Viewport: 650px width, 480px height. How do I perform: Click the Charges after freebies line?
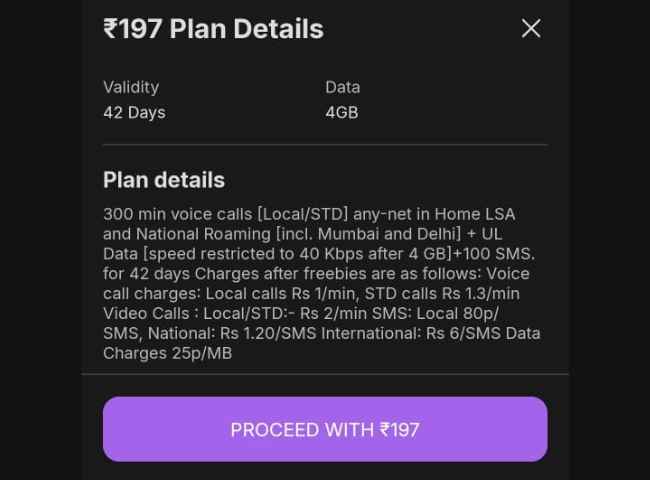(316, 274)
